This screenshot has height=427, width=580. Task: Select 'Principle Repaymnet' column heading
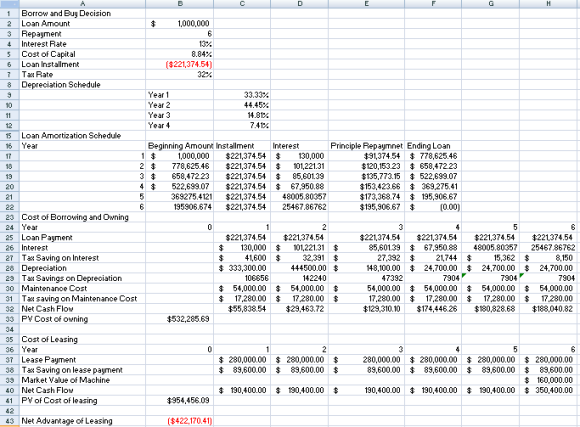(x=367, y=146)
